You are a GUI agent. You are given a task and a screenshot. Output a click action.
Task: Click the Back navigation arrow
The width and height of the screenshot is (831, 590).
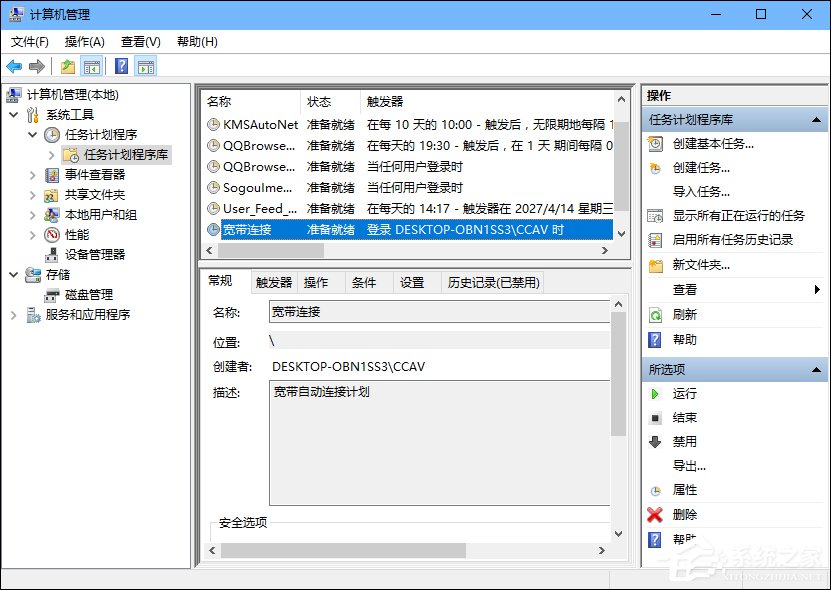click(x=14, y=66)
